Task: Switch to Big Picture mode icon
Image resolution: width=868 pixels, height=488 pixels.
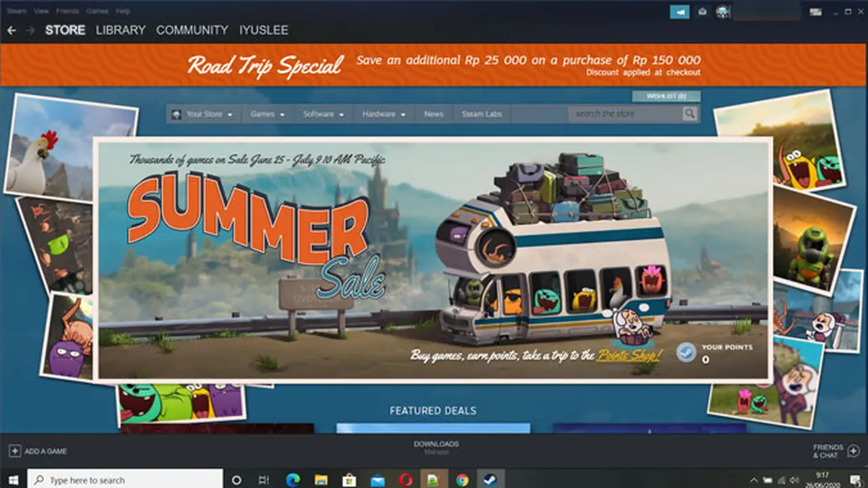Action: (x=816, y=12)
